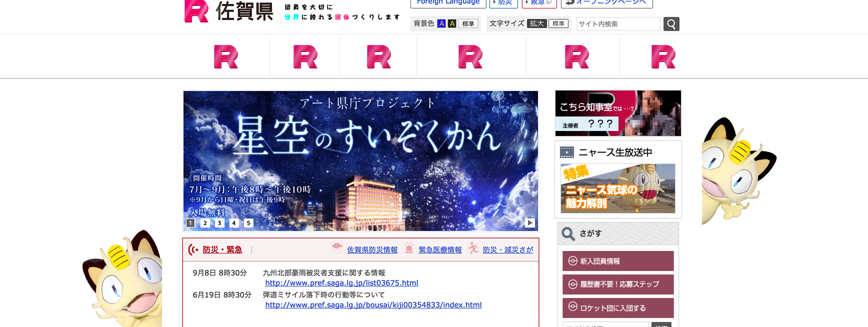Click the 文字サイズ label
The image size is (868, 327).
tap(506, 23)
